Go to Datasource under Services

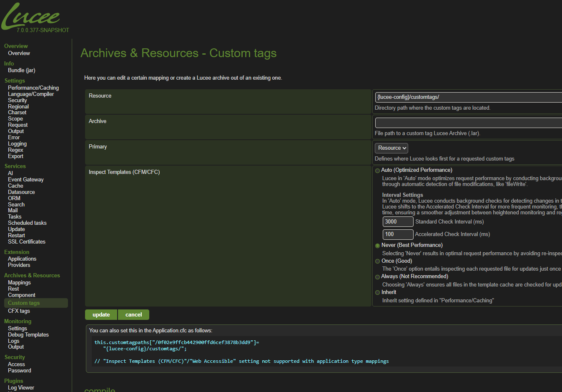point(21,192)
